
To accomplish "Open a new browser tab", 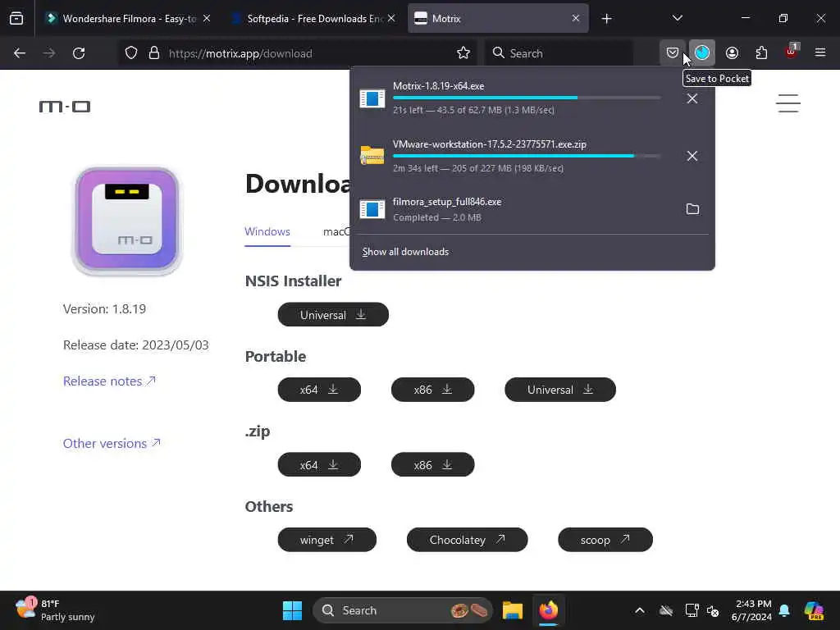I will (606, 19).
